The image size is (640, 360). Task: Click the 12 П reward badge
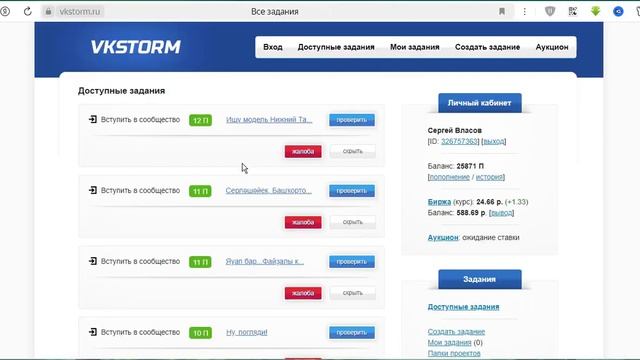tap(200, 120)
